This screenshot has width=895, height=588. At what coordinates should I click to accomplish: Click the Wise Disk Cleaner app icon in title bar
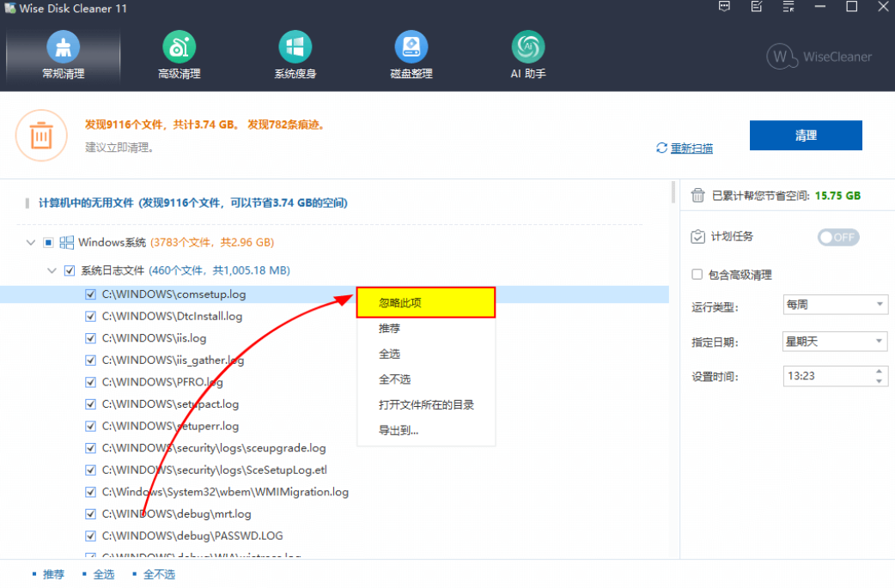tap(9, 8)
